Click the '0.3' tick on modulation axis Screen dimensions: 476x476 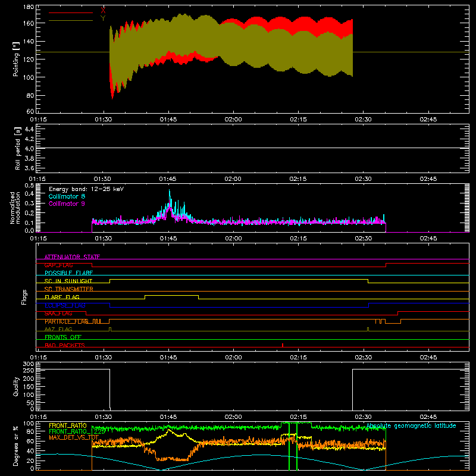click(x=29, y=203)
